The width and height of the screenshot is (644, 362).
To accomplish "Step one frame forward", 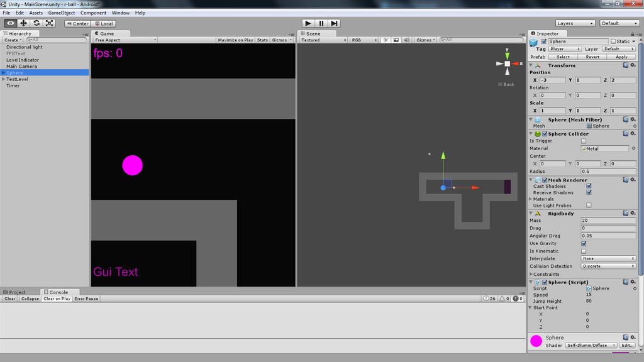I will (x=334, y=23).
